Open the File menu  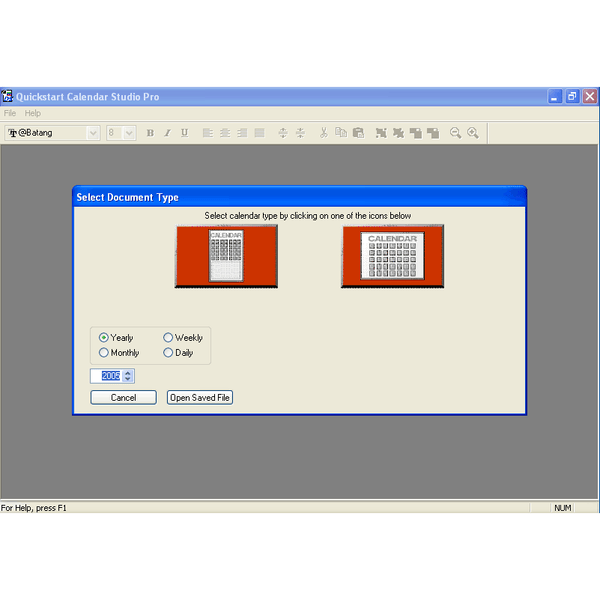pyautogui.click(x=10, y=113)
